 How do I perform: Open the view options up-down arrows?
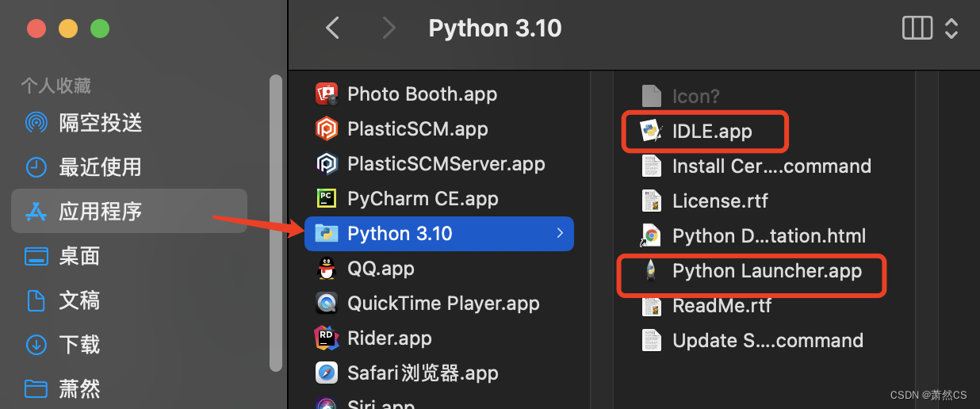coord(951,29)
